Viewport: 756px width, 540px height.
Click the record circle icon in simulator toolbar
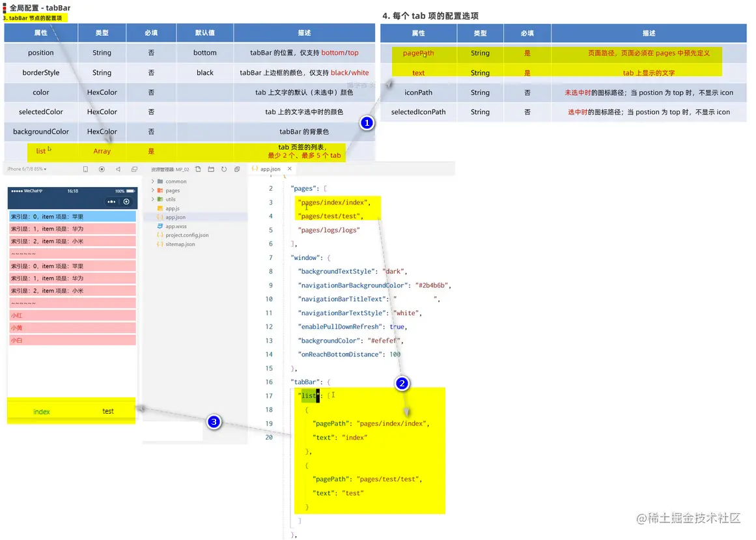click(x=102, y=169)
